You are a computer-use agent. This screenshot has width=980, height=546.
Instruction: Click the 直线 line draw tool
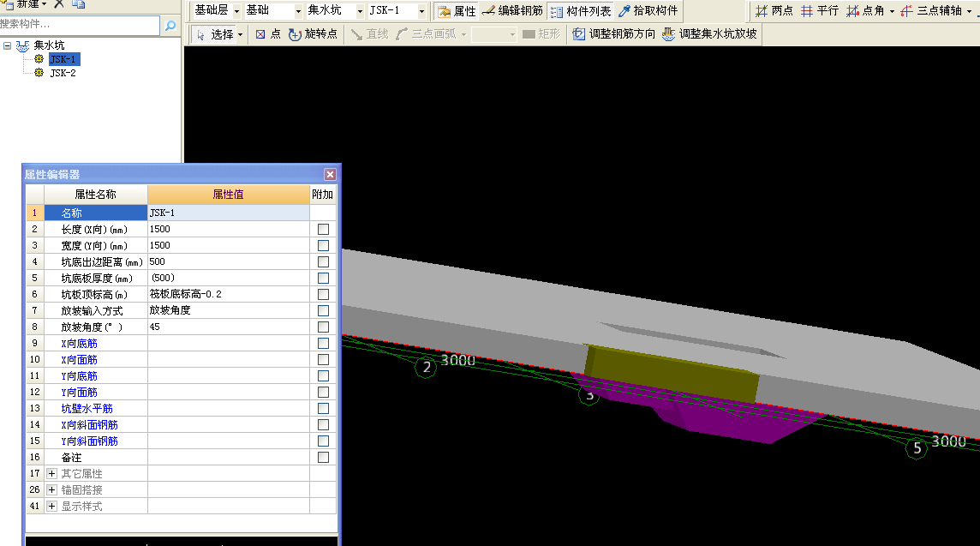(x=369, y=34)
